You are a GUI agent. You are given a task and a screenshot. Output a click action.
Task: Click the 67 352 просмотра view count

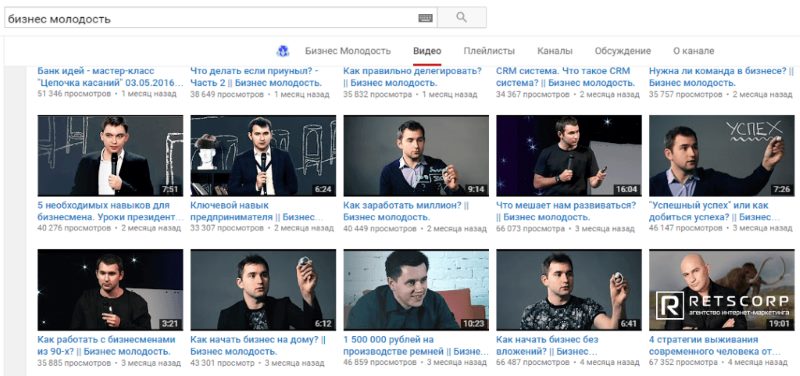coord(684,363)
